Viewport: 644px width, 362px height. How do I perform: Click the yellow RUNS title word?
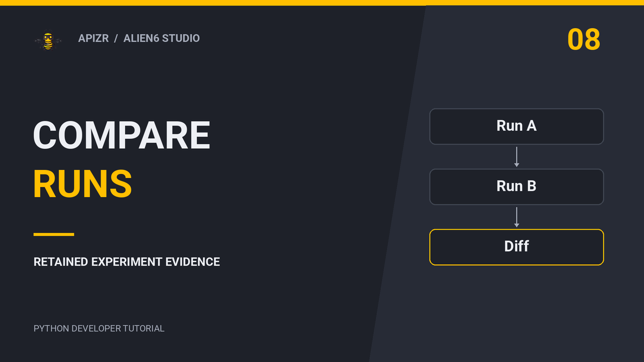pos(83,184)
